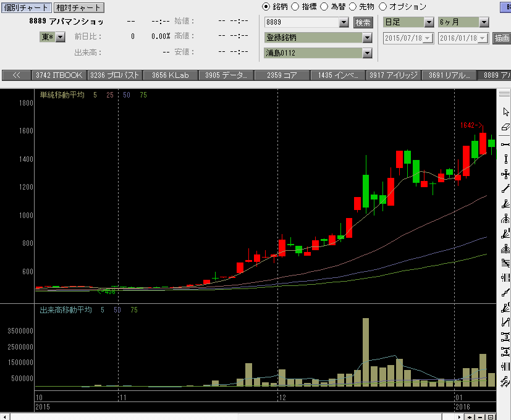Screen dimensions: 511x420
Task: Select the 指標 radio button
Action: [295, 7]
